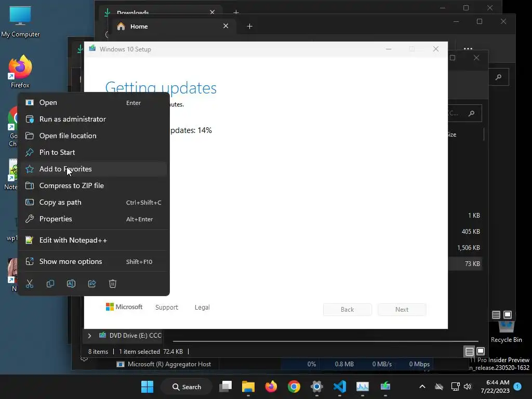Click the Windows 10 Setup title icon

click(x=92, y=49)
